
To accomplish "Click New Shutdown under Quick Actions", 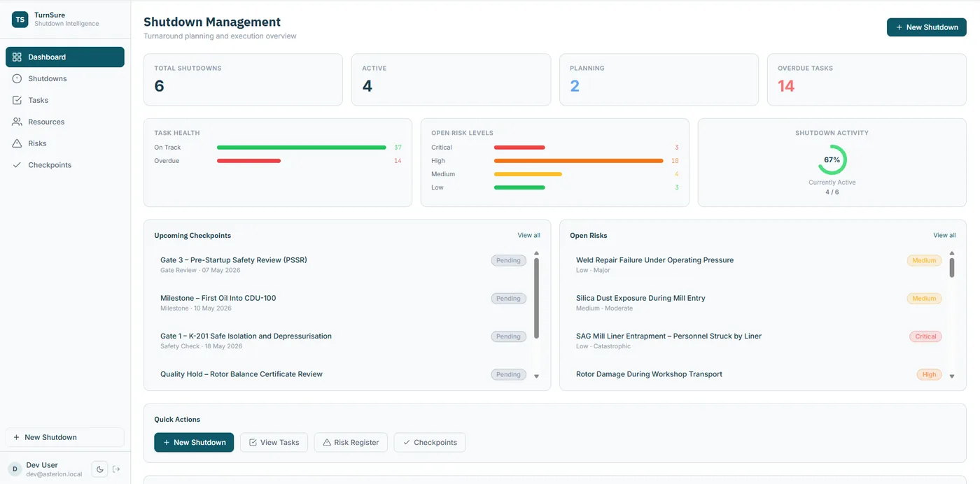I will (194, 443).
